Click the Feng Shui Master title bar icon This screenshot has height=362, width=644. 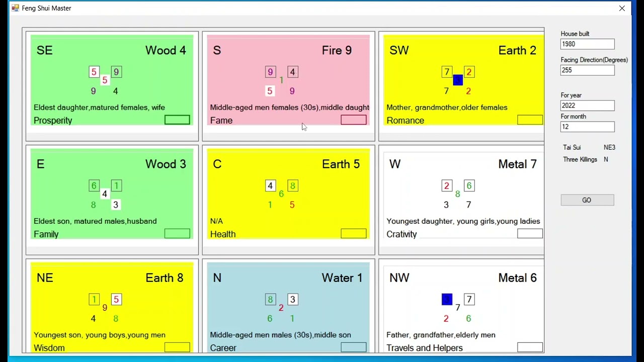[x=15, y=8]
